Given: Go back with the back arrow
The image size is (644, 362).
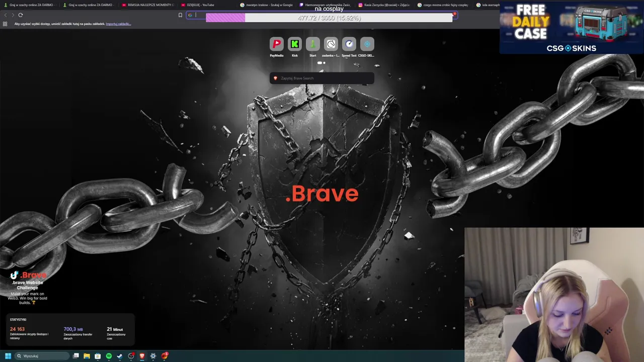Looking at the screenshot, I should pyautogui.click(x=6, y=15).
